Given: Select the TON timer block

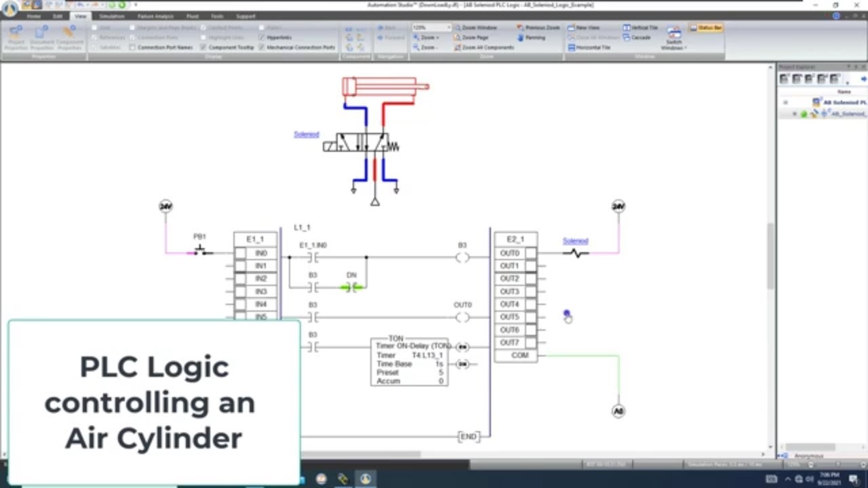Looking at the screenshot, I should [x=409, y=362].
